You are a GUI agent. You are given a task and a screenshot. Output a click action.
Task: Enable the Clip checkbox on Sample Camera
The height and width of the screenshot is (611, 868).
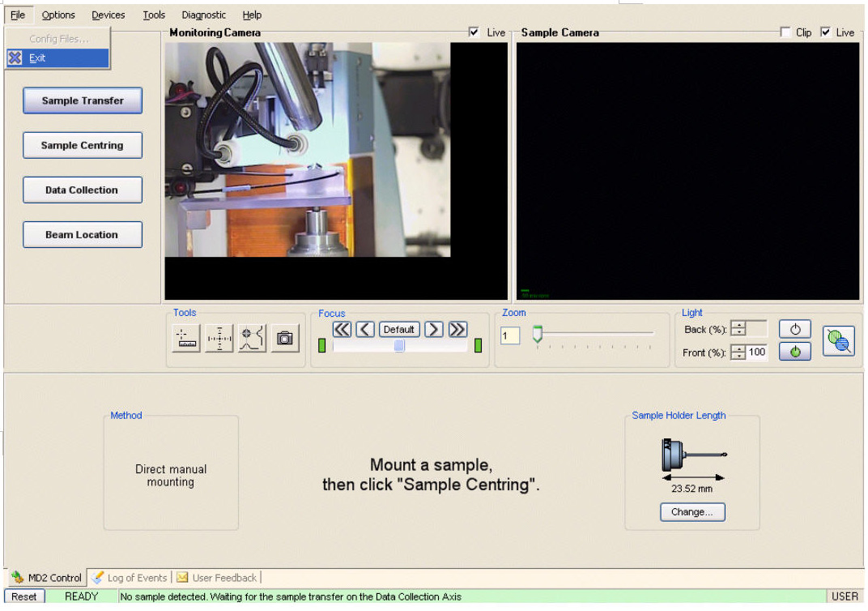[x=785, y=32]
